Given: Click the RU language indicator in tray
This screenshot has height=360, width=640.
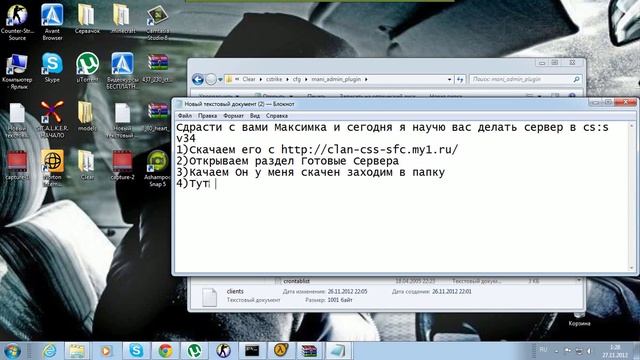Looking at the screenshot, I should [543, 349].
